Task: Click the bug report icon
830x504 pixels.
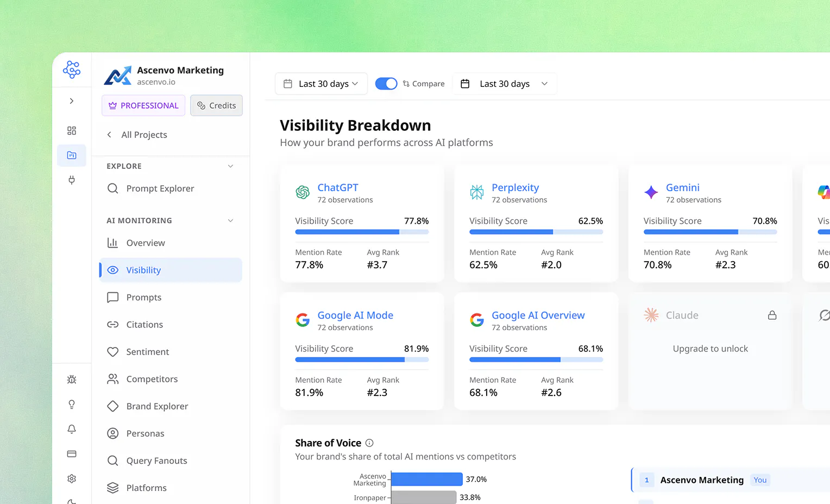Action: (x=72, y=380)
